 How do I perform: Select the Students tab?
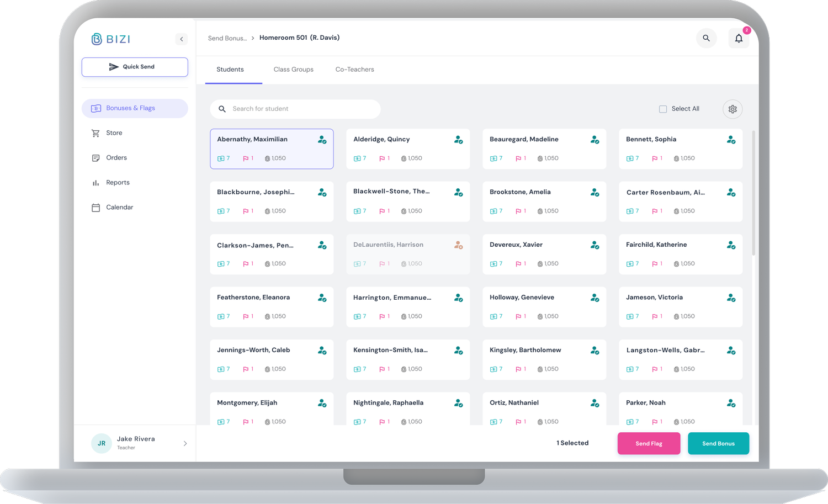pyautogui.click(x=230, y=70)
